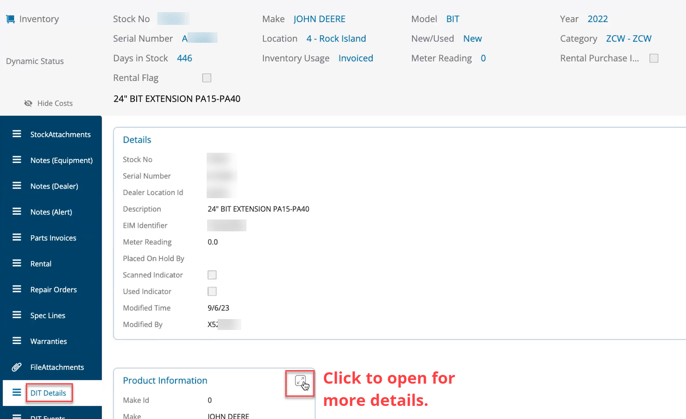
Task: Toggle the Rental Flag checkbox
Action: (x=207, y=78)
